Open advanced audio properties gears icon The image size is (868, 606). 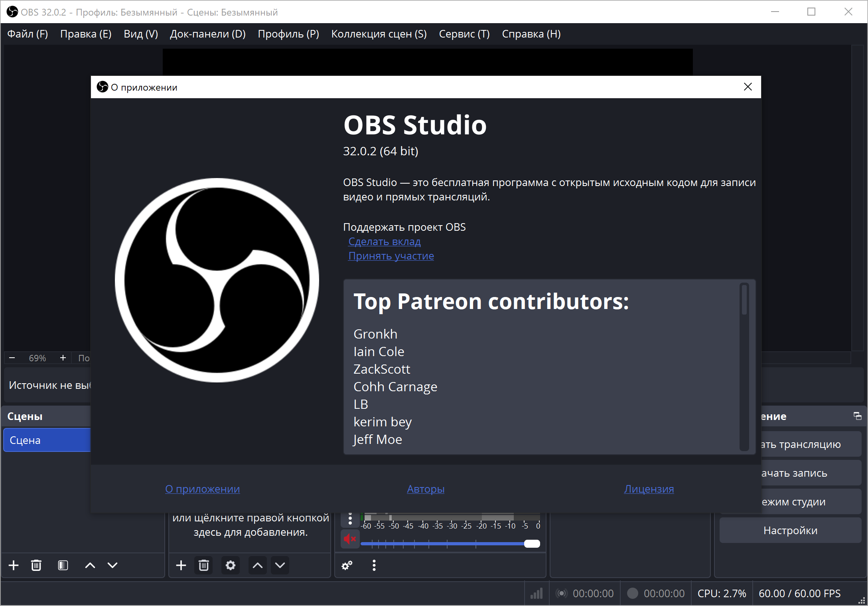pos(347,565)
